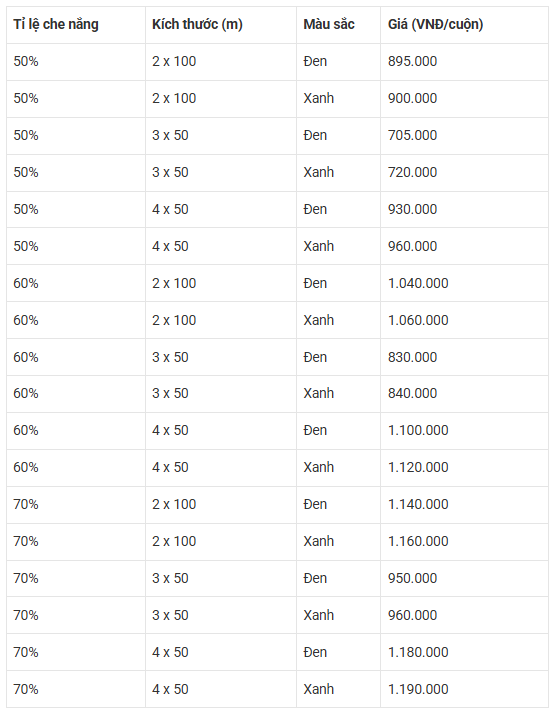This screenshot has height=714, width=555.
Task: Select the 1.160.000 price cell
Action: 464,541
